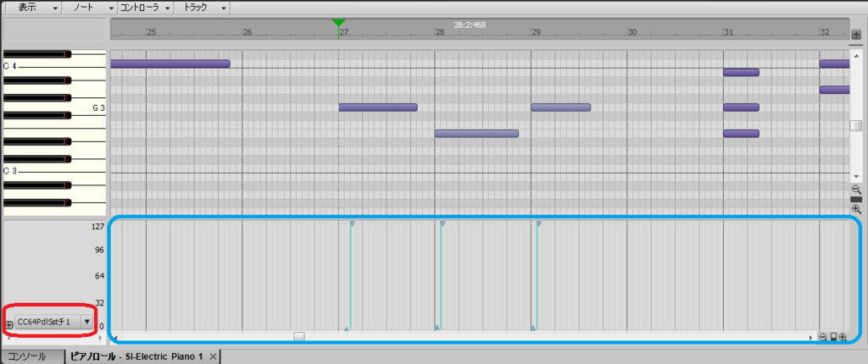Select the zero-value node at measure 29

(532, 328)
